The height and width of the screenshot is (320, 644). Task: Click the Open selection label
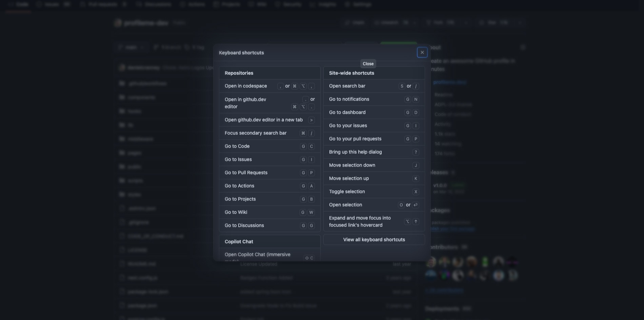pyautogui.click(x=346, y=205)
